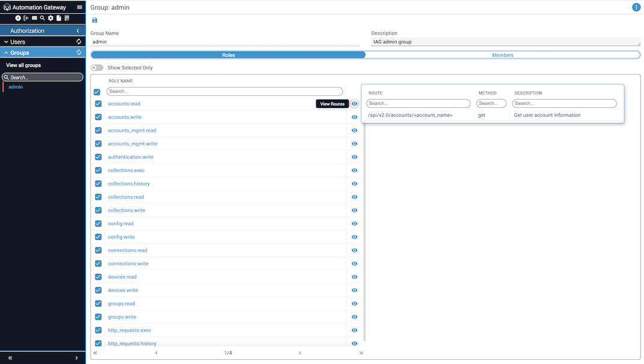Screen dimensions: 644x364
Task: Click the document file icon in sidebar toolbar
Action: [59, 18]
